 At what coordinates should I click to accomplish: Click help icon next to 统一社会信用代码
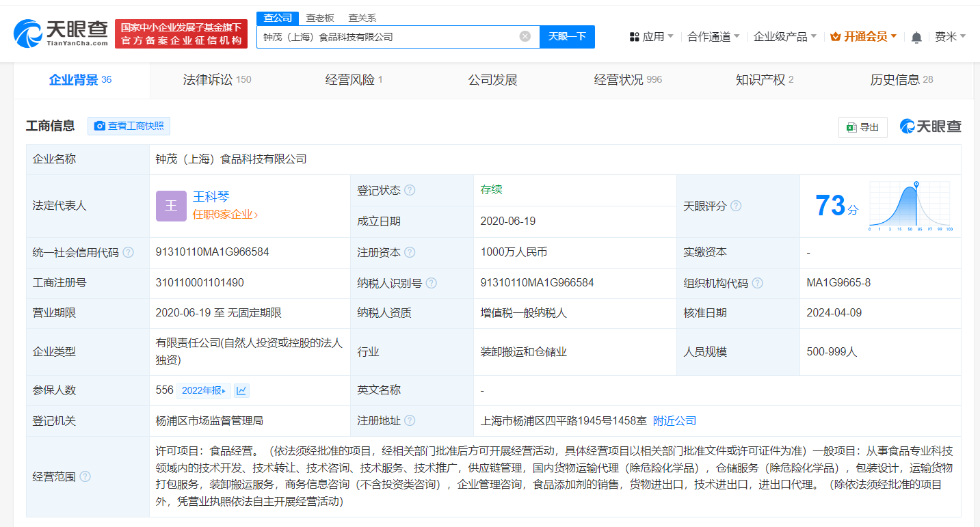(x=128, y=253)
